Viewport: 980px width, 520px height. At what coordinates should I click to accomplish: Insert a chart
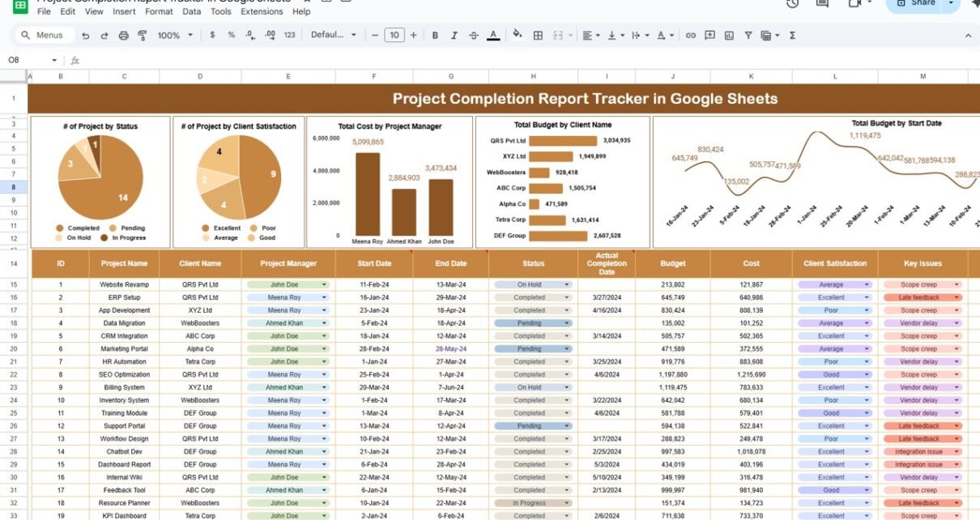click(729, 36)
